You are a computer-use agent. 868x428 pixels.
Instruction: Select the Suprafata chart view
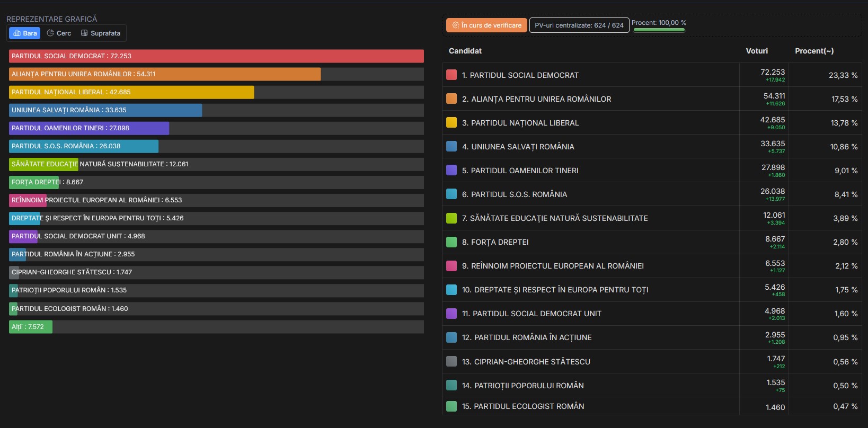[101, 33]
